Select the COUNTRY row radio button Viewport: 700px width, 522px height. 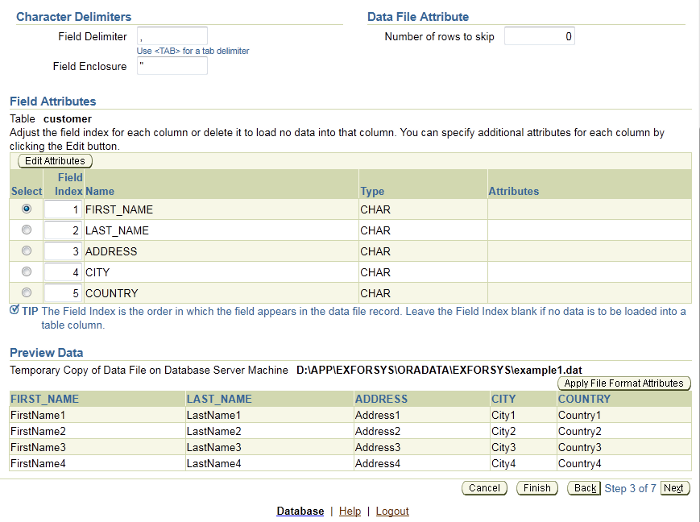[26, 293]
